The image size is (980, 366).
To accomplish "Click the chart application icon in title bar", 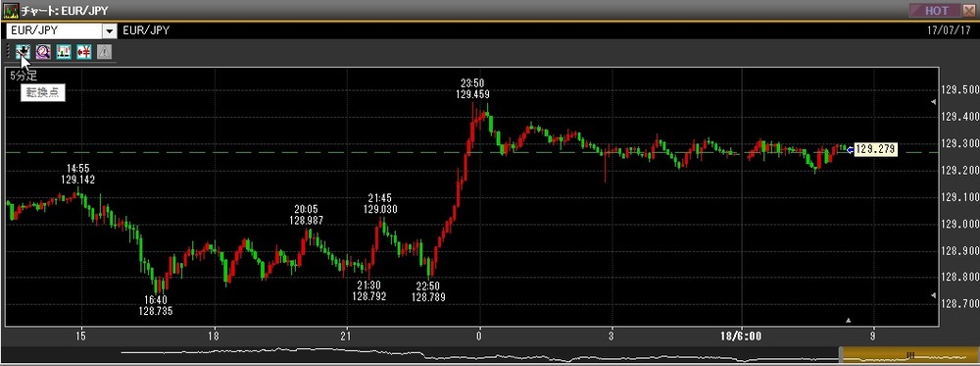I will [x=11, y=11].
